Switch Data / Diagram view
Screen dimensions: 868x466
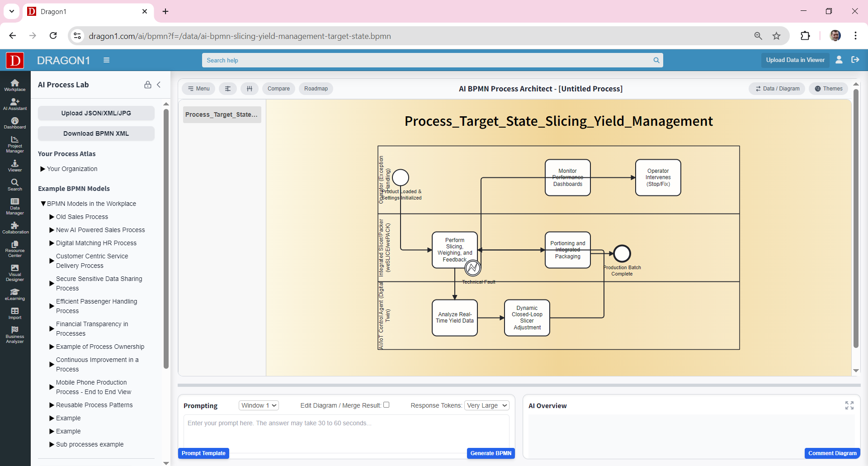(777, 89)
